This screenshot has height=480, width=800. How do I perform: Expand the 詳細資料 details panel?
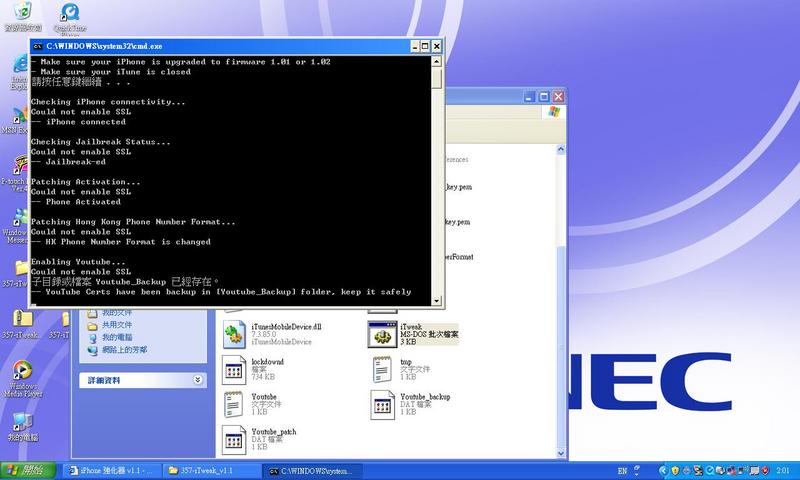tap(197, 380)
